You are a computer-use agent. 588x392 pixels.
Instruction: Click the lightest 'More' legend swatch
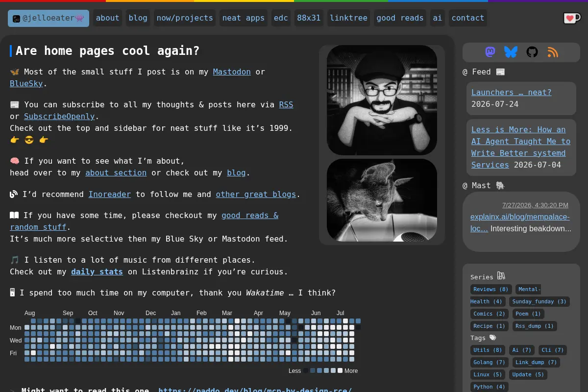click(340, 371)
